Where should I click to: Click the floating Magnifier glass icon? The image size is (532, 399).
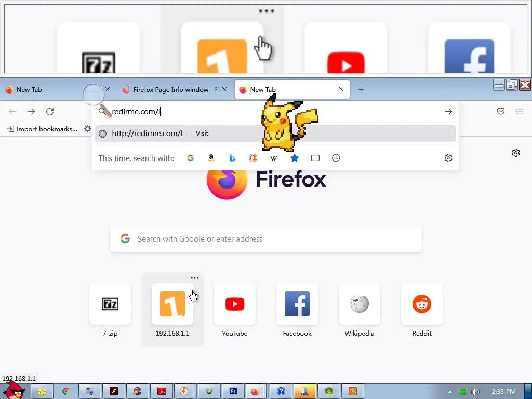tap(96, 99)
